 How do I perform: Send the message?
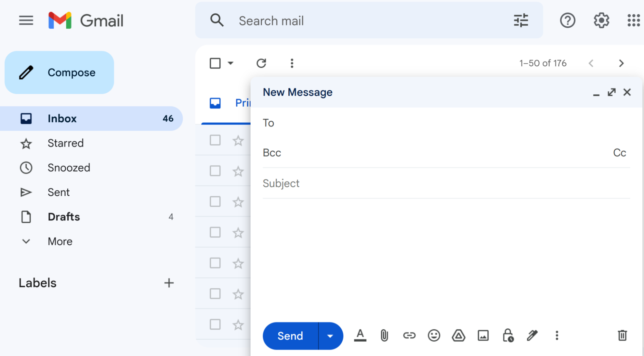point(290,336)
